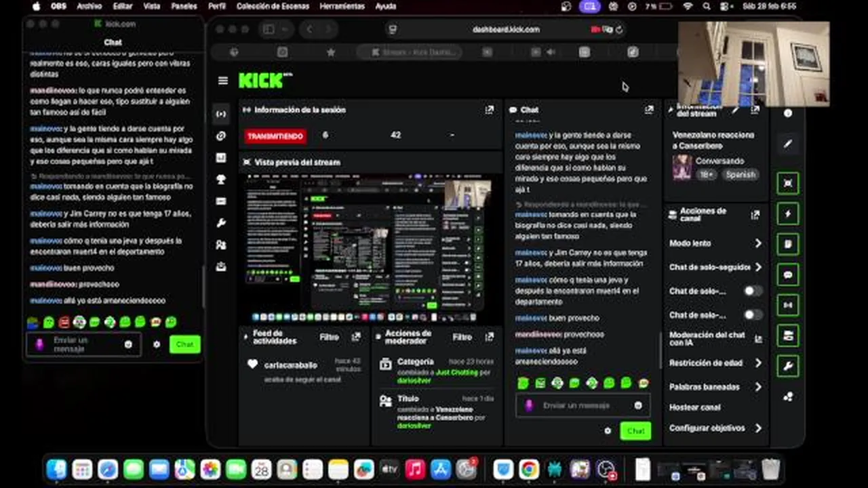The height and width of the screenshot is (488, 868).
Task: Open analytics chart icon in Kick sidebar
Action: 221,157
